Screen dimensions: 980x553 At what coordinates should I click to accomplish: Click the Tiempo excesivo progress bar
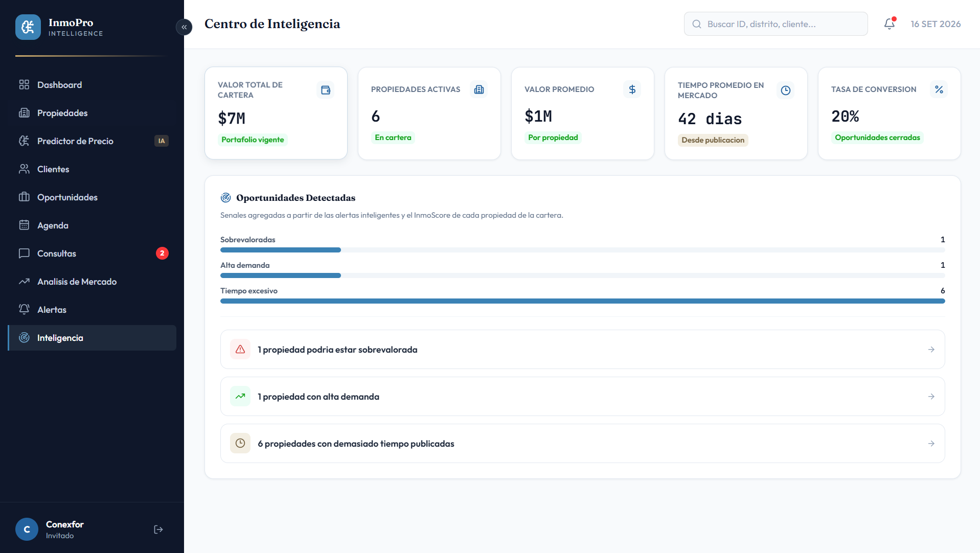[x=582, y=301]
